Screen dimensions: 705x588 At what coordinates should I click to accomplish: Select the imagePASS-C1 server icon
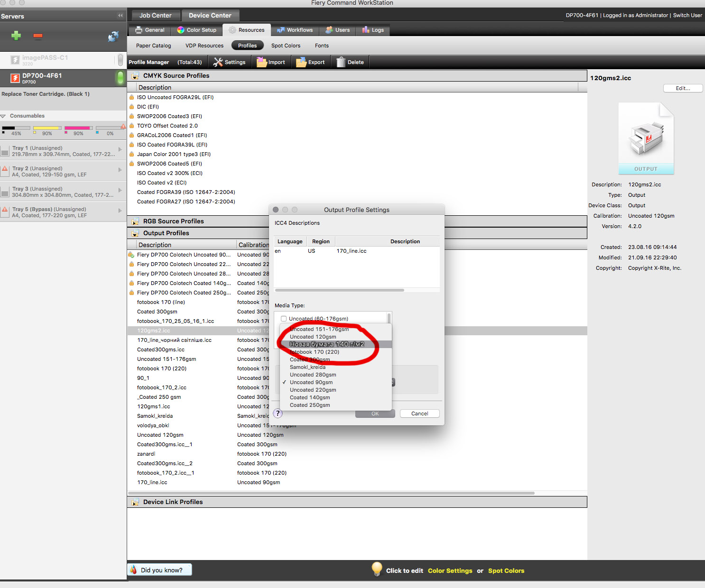click(15, 60)
